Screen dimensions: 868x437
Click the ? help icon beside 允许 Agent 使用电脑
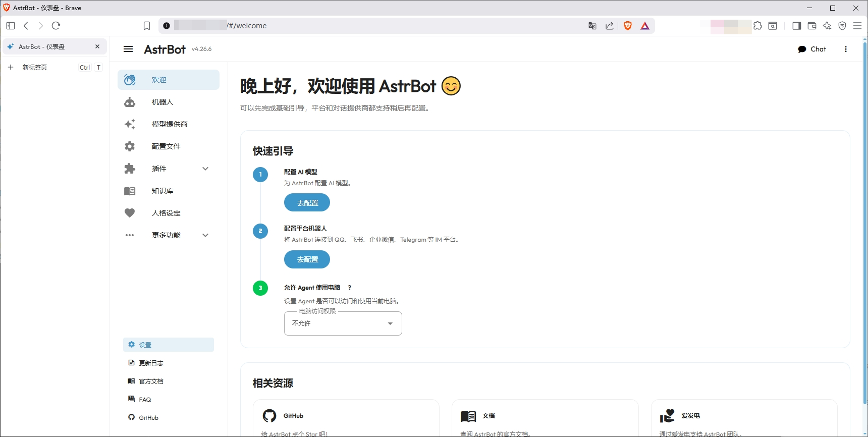[349, 288]
